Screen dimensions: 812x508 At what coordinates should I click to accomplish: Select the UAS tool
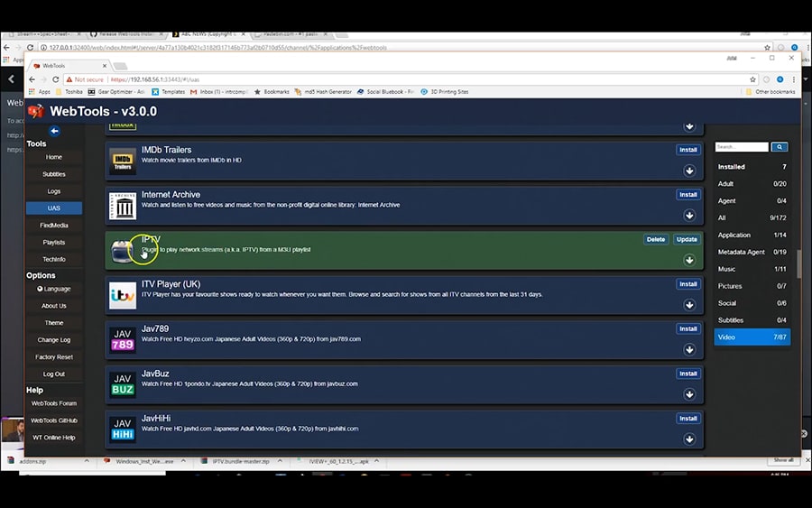pyautogui.click(x=54, y=208)
